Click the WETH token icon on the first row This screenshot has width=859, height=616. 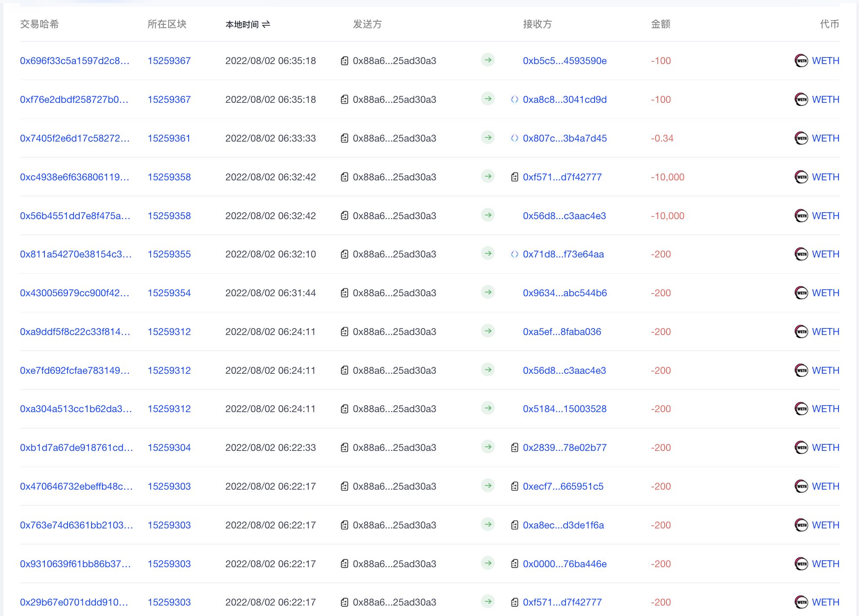tap(801, 61)
